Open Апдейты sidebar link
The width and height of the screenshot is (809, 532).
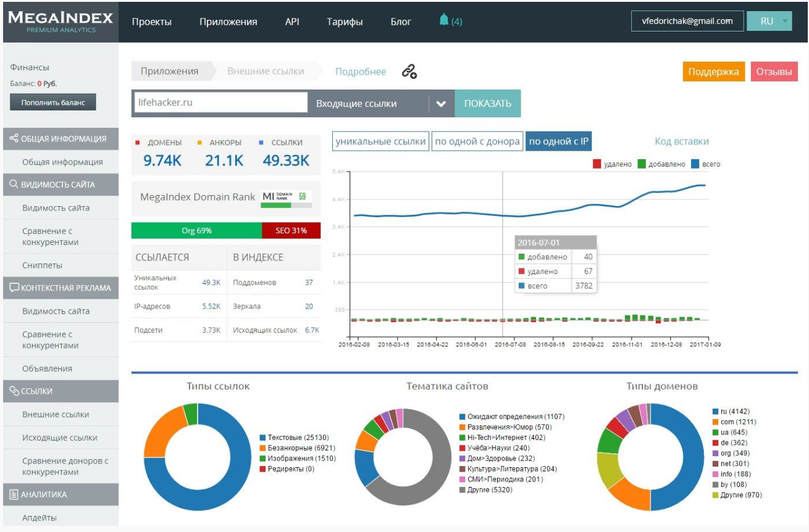pos(40,518)
